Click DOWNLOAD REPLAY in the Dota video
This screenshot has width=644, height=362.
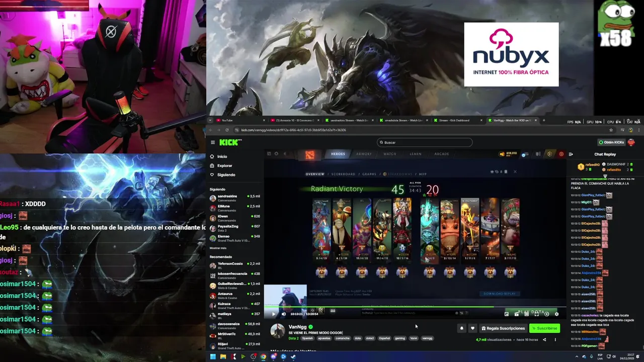click(500, 294)
